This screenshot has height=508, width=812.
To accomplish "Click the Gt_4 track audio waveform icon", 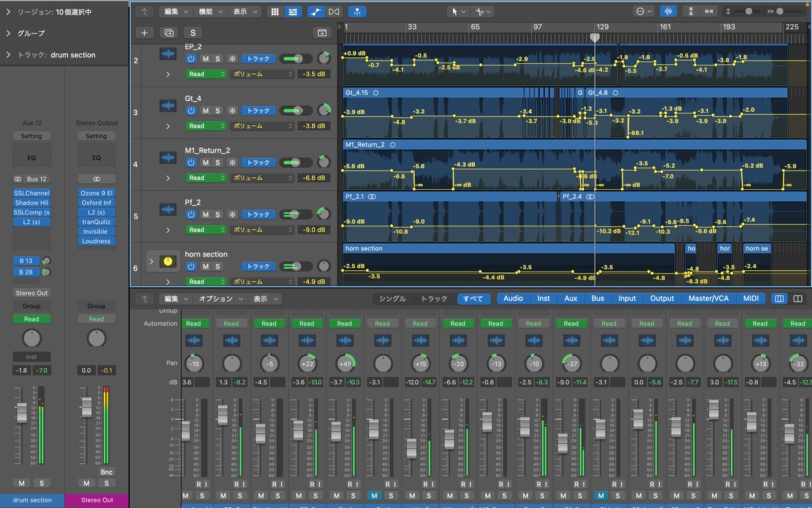I will tap(168, 106).
